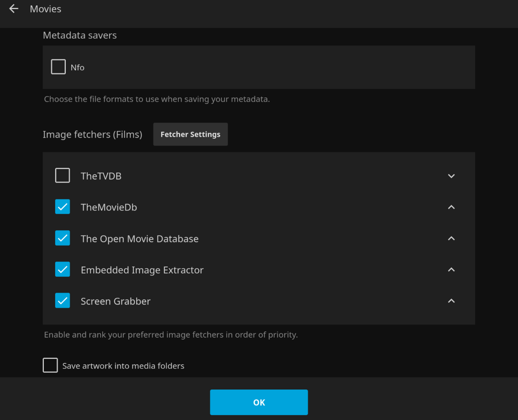Go back using the arrow beside Movies
Image resolution: width=518 pixels, height=420 pixels.
coord(14,9)
